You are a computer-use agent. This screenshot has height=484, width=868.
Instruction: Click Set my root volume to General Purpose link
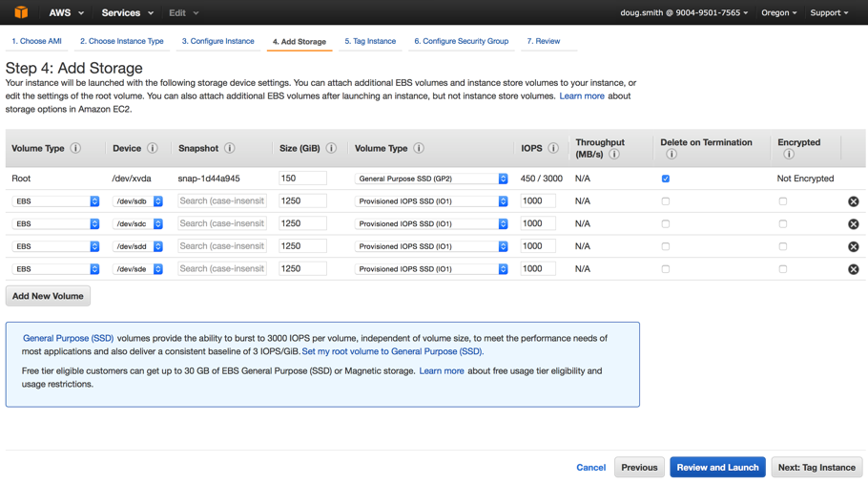pyautogui.click(x=392, y=351)
